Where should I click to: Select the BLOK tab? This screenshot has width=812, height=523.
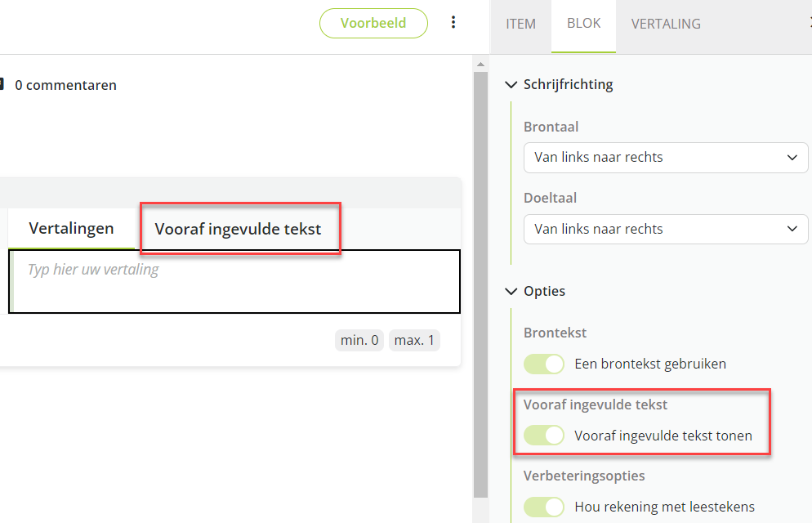(583, 24)
